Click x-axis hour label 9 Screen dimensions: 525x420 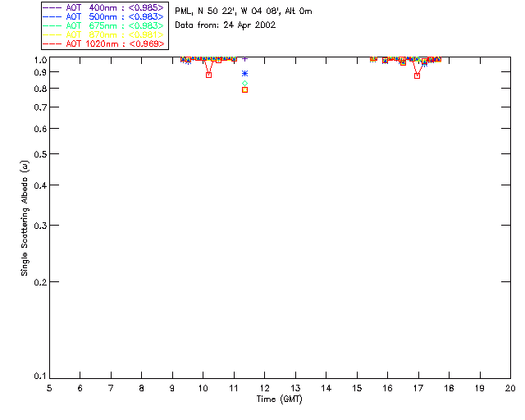tap(172, 388)
